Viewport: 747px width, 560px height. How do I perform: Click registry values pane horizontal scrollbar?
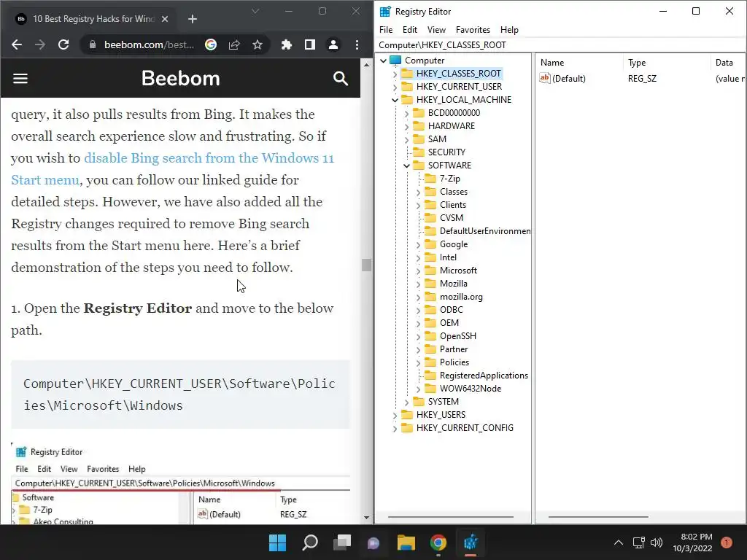(x=598, y=517)
